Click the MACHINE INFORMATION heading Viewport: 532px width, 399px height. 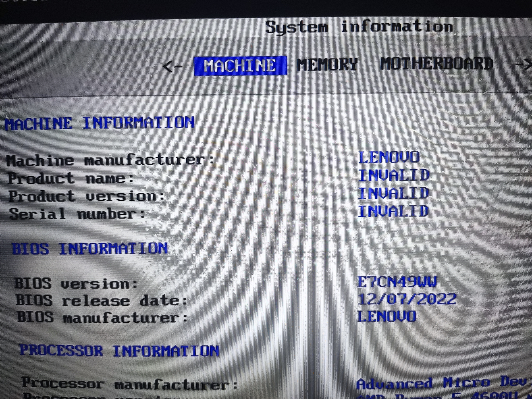pyautogui.click(x=99, y=123)
